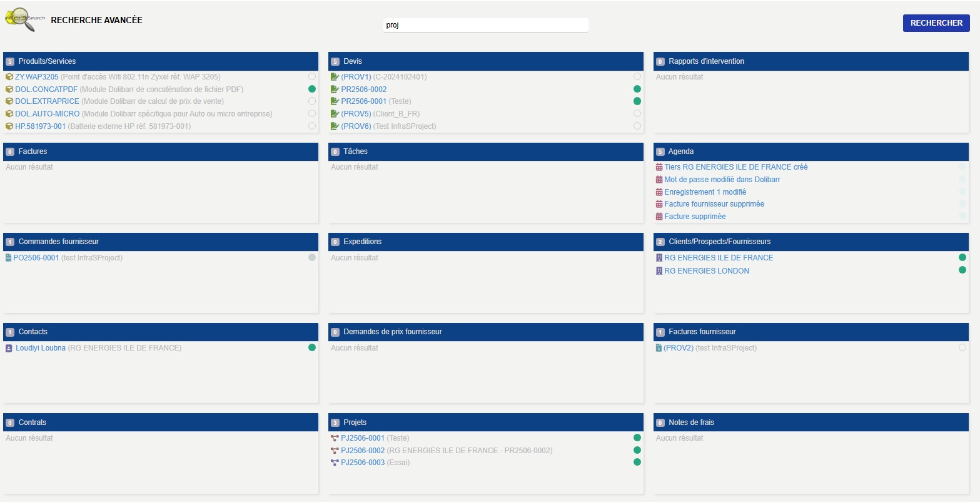Click the calendar icon for 'Enregistrement 1 modifié'
This screenshot has height=502, width=980.
point(659,192)
